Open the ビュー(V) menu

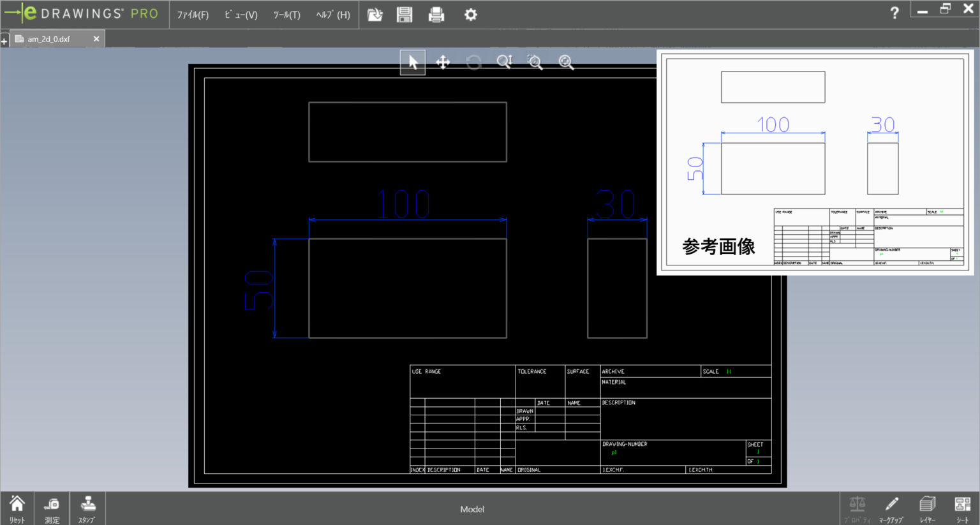click(241, 15)
